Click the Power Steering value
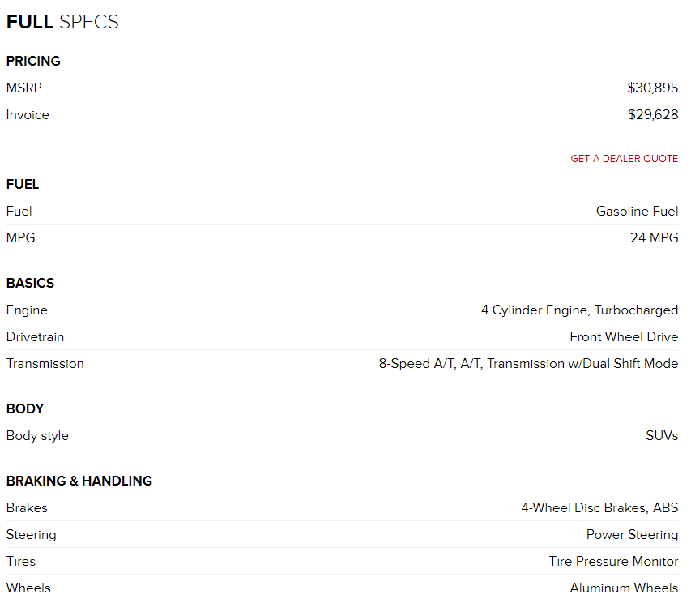 click(x=632, y=534)
